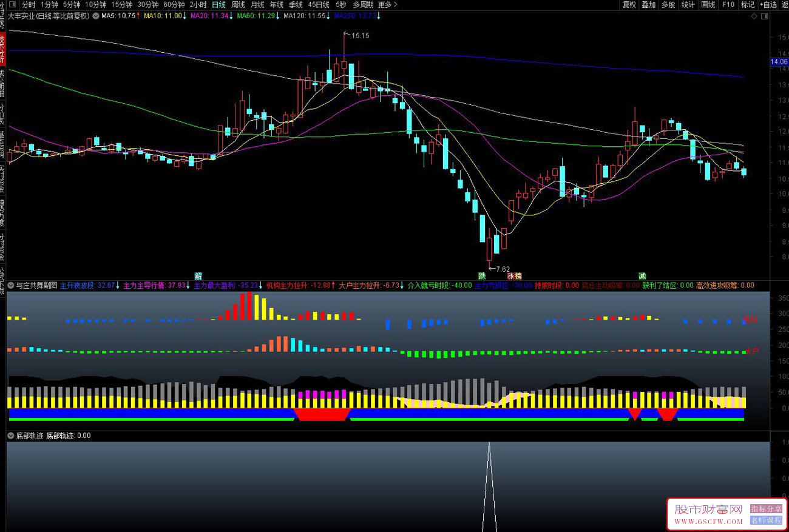The width and height of the screenshot is (789, 532).
Task: Switch to the 周线 weekly period tab
Action: (x=238, y=5)
